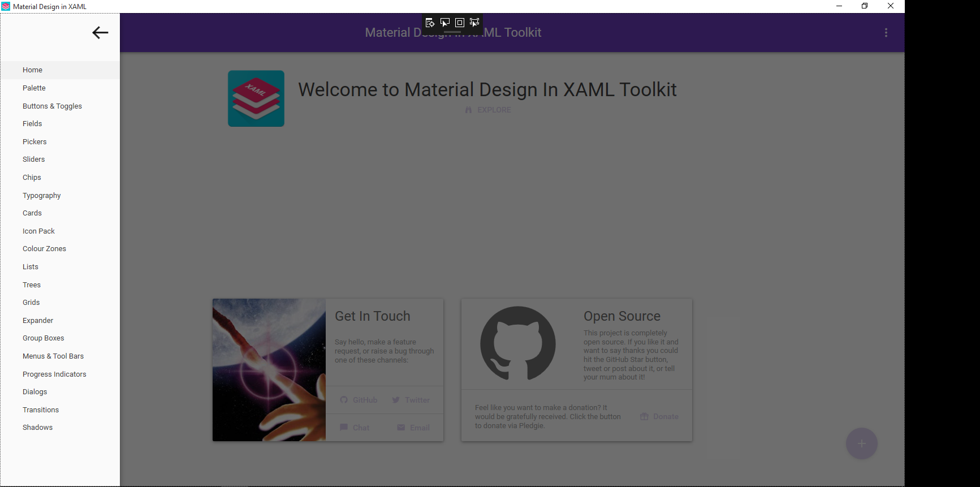
Task: Click the Get In Touch heading
Action: pos(373,316)
